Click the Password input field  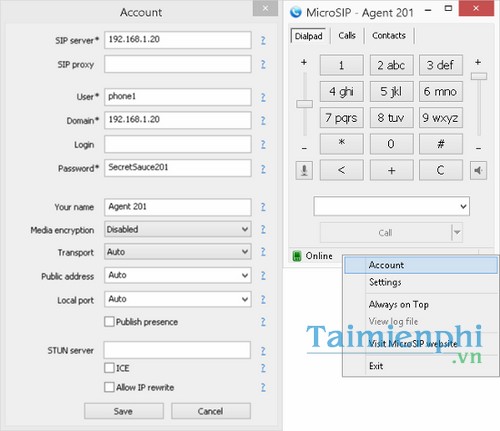(178, 168)
